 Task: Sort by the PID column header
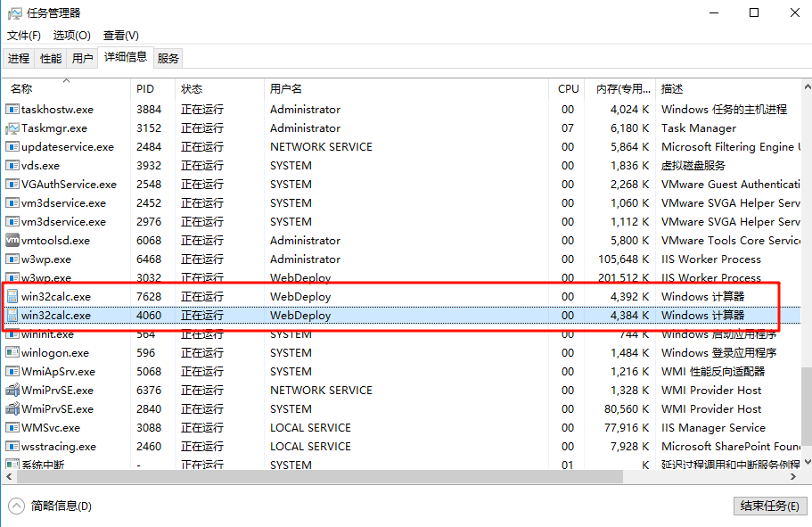pyautogui.click(x=145, y=89)
